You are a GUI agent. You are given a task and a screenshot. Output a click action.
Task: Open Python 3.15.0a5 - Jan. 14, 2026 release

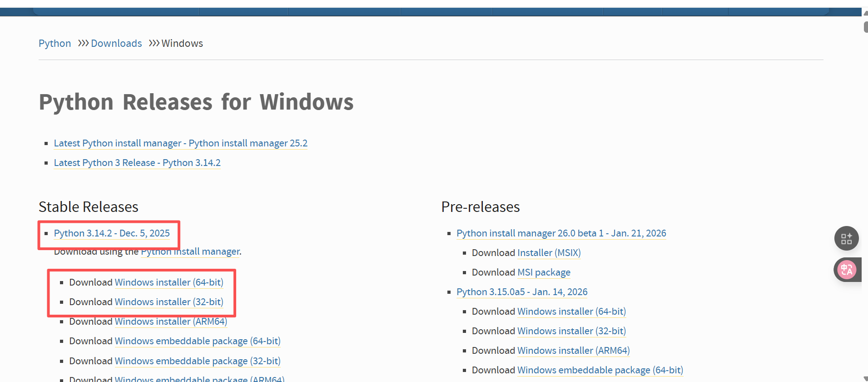point(522,292)
